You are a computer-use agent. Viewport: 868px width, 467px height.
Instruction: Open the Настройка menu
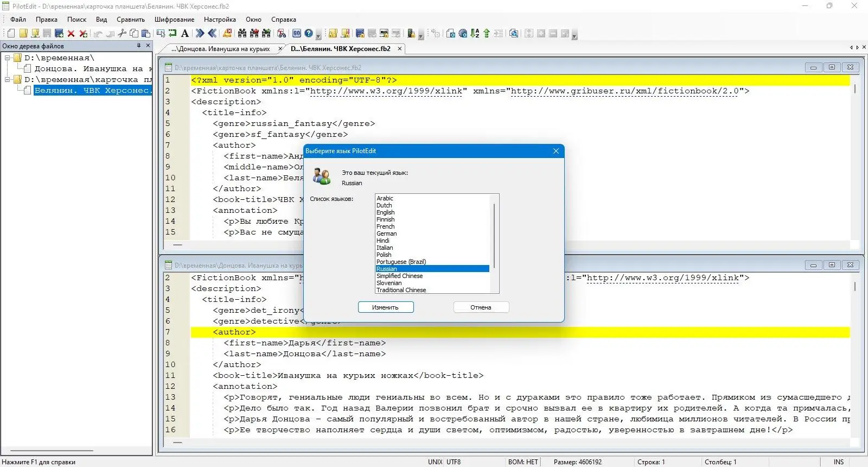[x=220, y=20]
